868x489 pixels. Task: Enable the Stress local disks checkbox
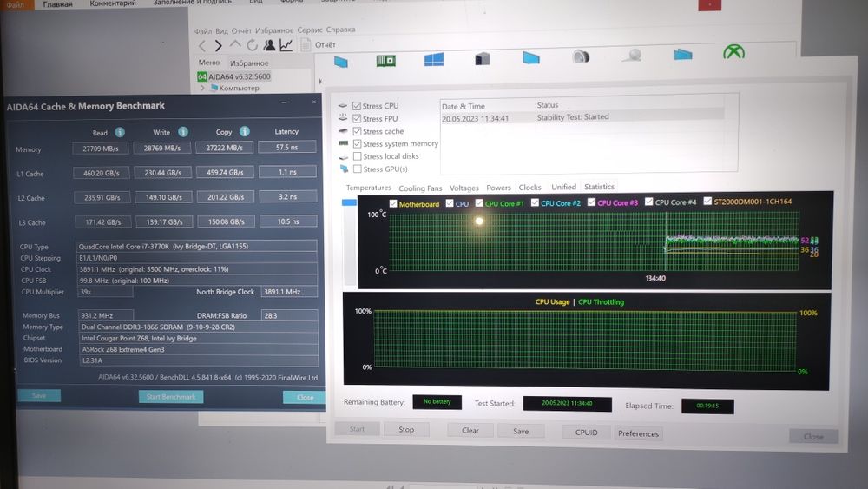[x=357, y=156]
